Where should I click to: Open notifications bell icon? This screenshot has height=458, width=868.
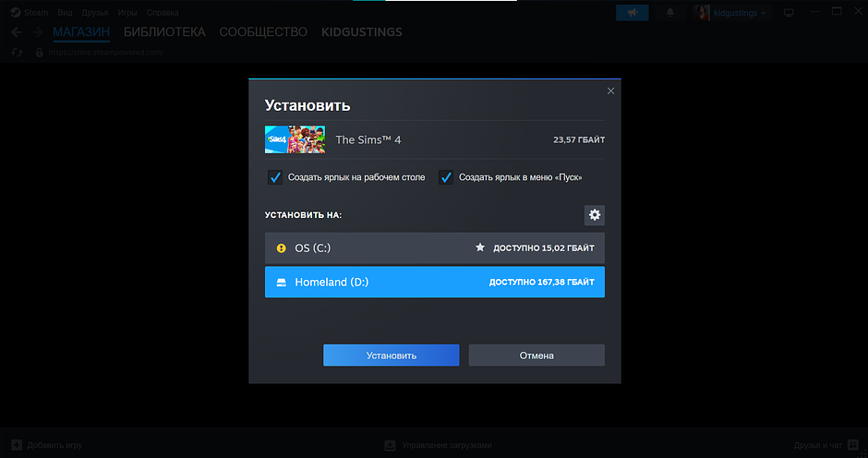pyautogui.click(x=669, y=12)
